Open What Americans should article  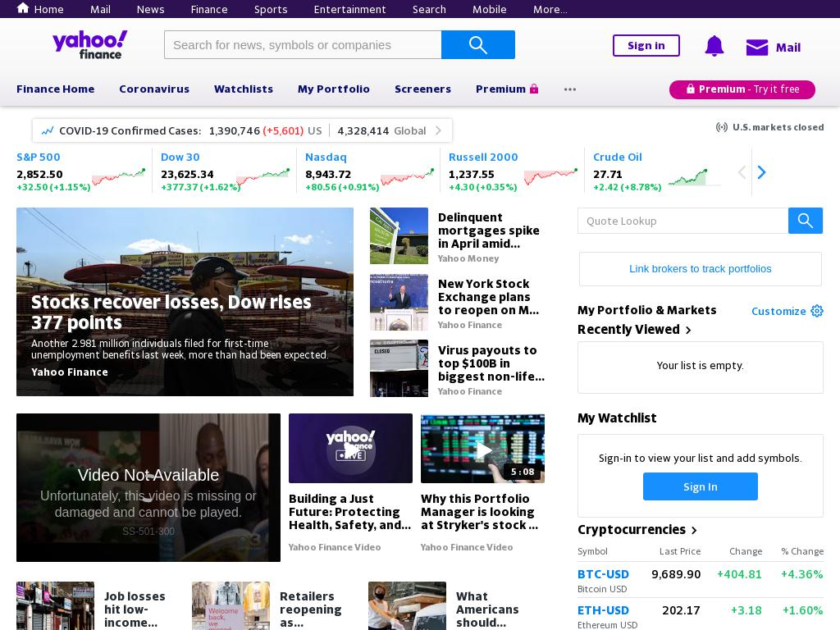[487, 609]
